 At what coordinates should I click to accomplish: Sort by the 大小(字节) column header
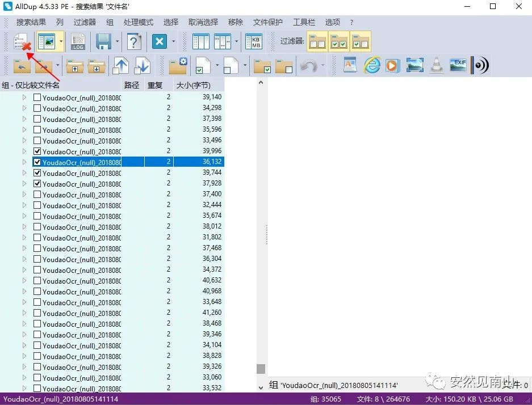199,85
